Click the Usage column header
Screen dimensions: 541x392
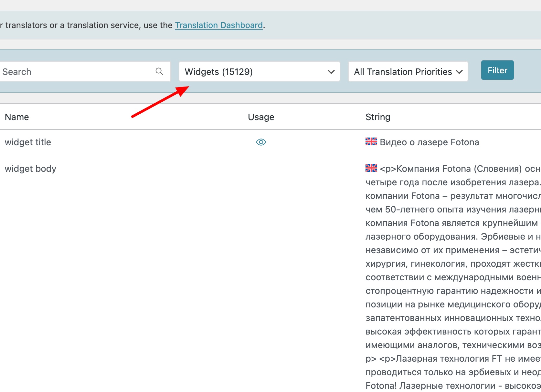pyautogui.click(x=261, y=117)
